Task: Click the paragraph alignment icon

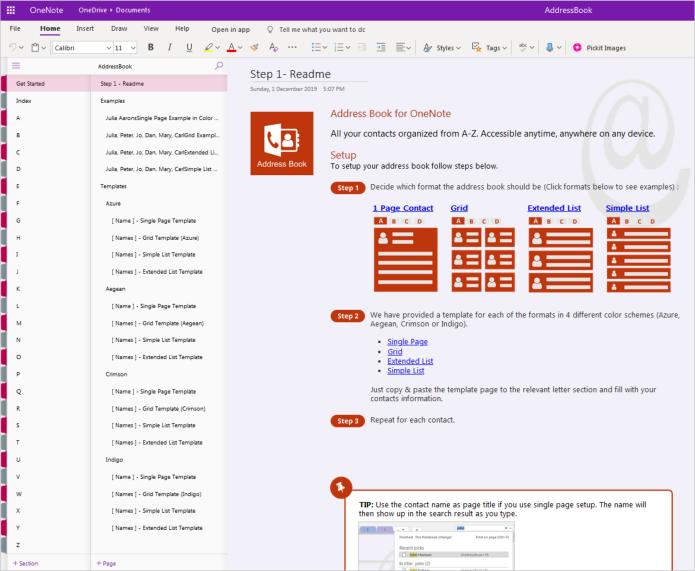Action: tap(400, 47)
